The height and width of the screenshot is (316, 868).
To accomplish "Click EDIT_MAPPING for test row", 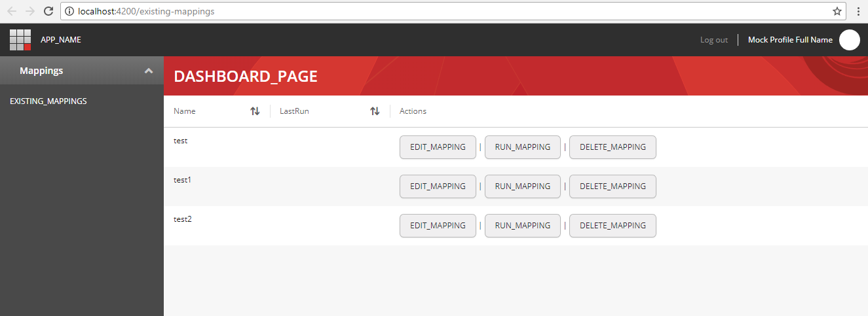I will point(438,147).
